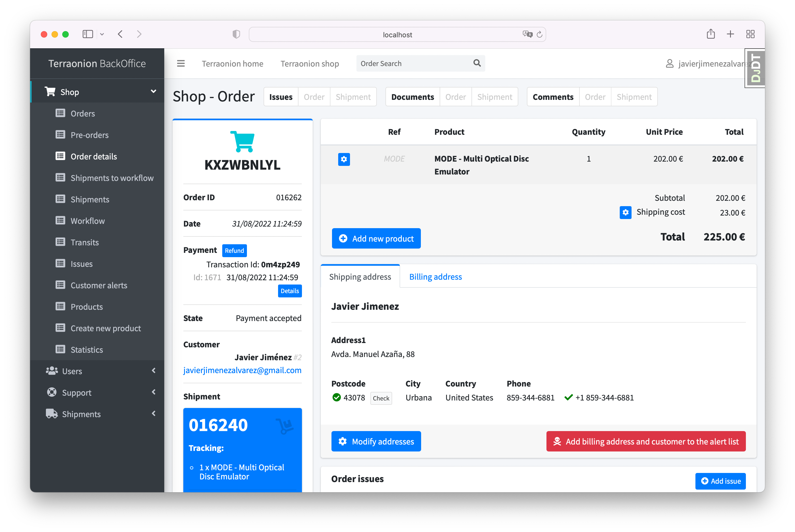The width and height of the screenshot is (795, 532).
Task: Open a new Safari tab with plus icon
Action: (730, 34)
